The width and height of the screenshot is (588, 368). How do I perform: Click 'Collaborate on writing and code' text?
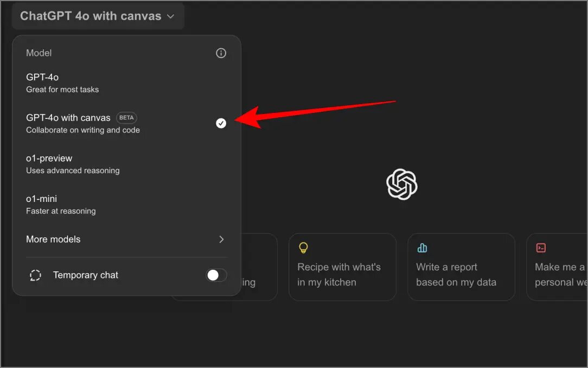83,130
